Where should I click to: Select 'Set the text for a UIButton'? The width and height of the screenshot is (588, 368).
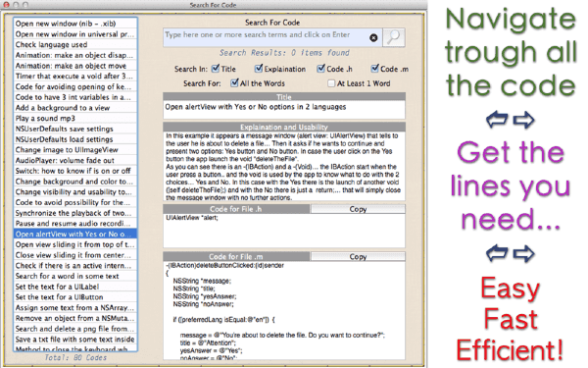coord(75,296)
